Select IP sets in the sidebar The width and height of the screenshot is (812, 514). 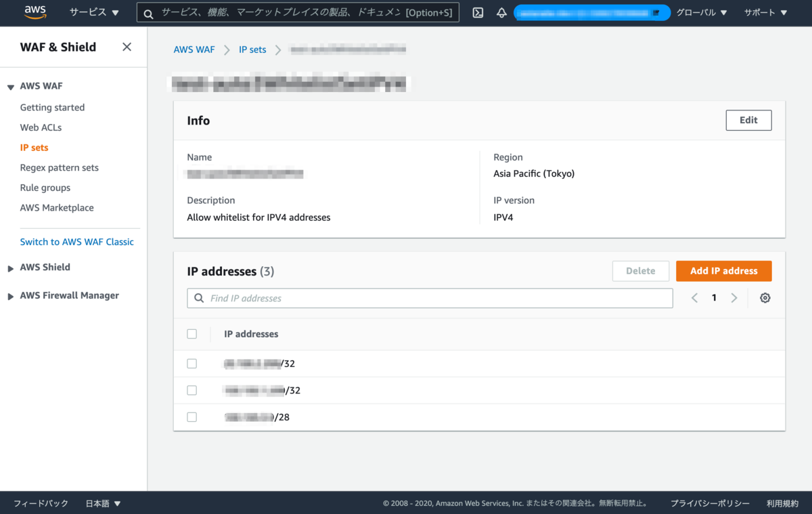click(34, 148)
